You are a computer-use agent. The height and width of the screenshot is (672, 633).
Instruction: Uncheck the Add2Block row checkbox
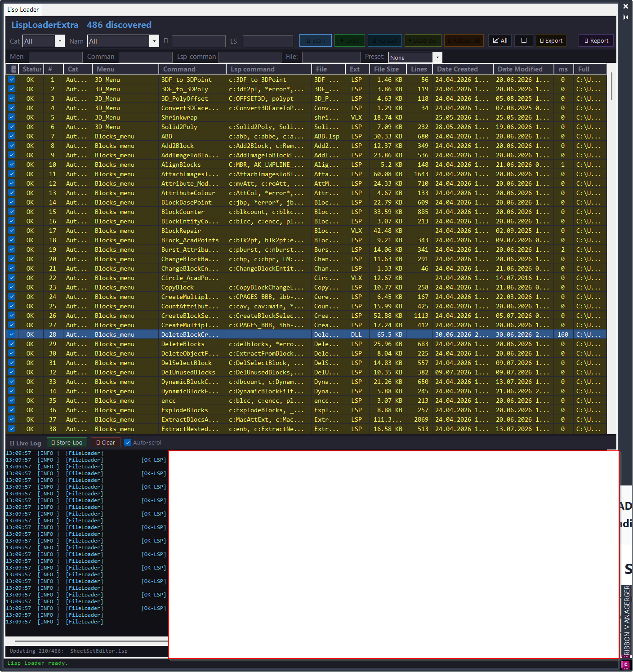[x=12, y=145]
